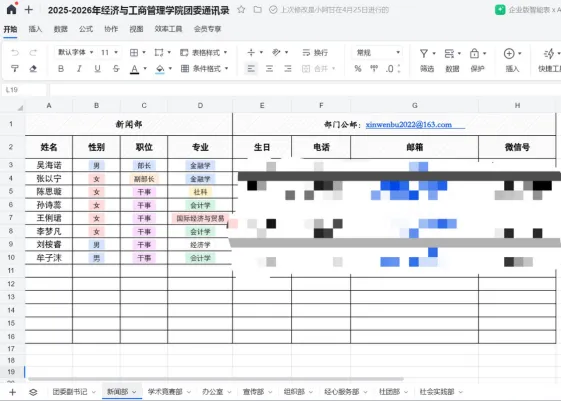
Task: Toggle bold formatting
Action: (x=61, y=68)
